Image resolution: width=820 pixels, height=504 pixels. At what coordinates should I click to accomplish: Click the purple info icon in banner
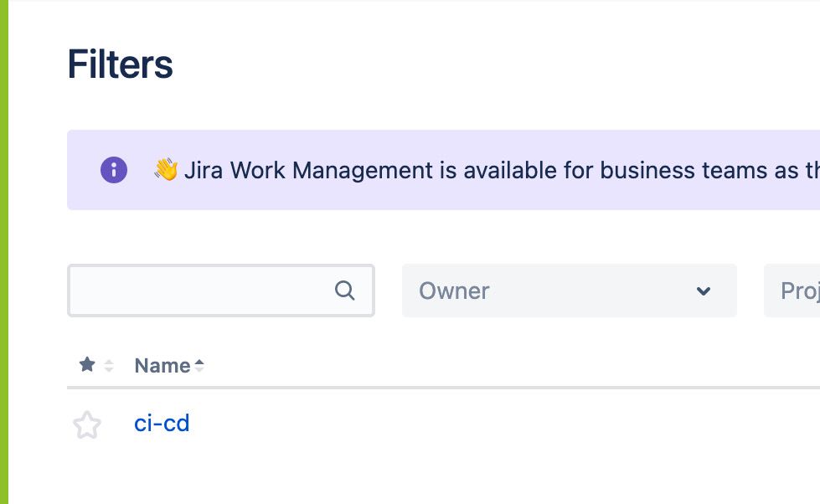coord(114,170)
